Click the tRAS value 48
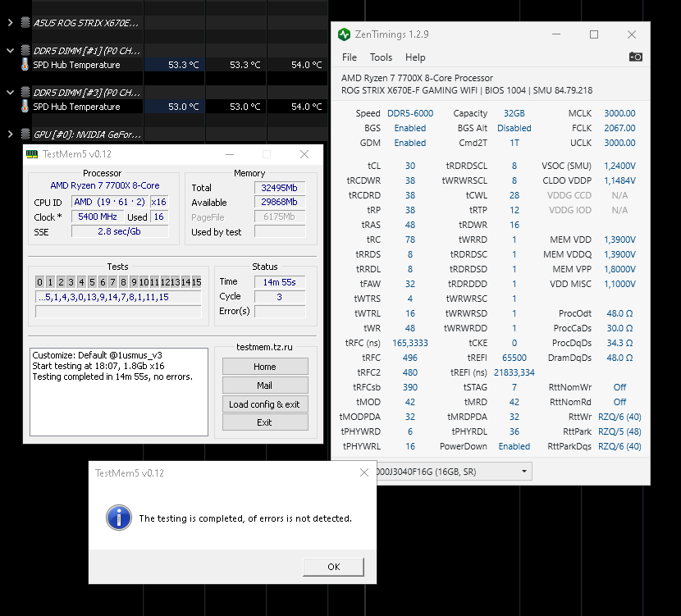This screenshot has width=681, height=616. (x=410, y=225)
